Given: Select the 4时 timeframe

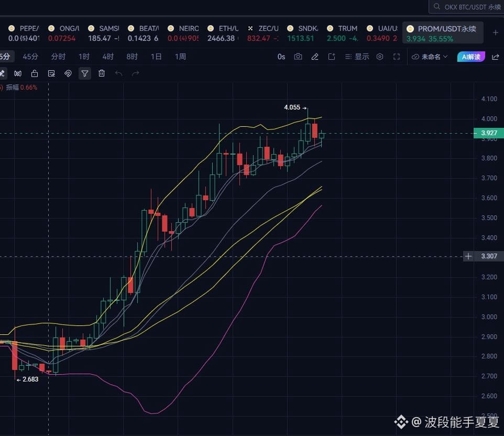Looking at the screenshot, I should coord(108,57).
